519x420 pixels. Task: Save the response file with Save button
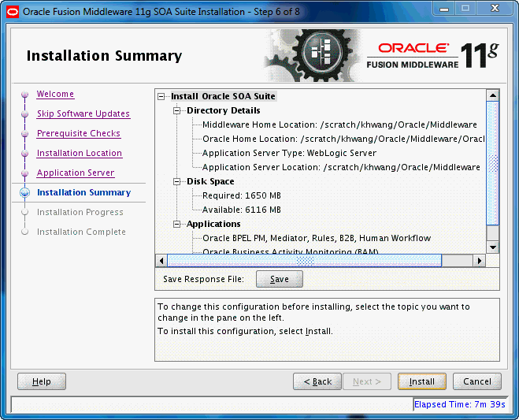280,279
